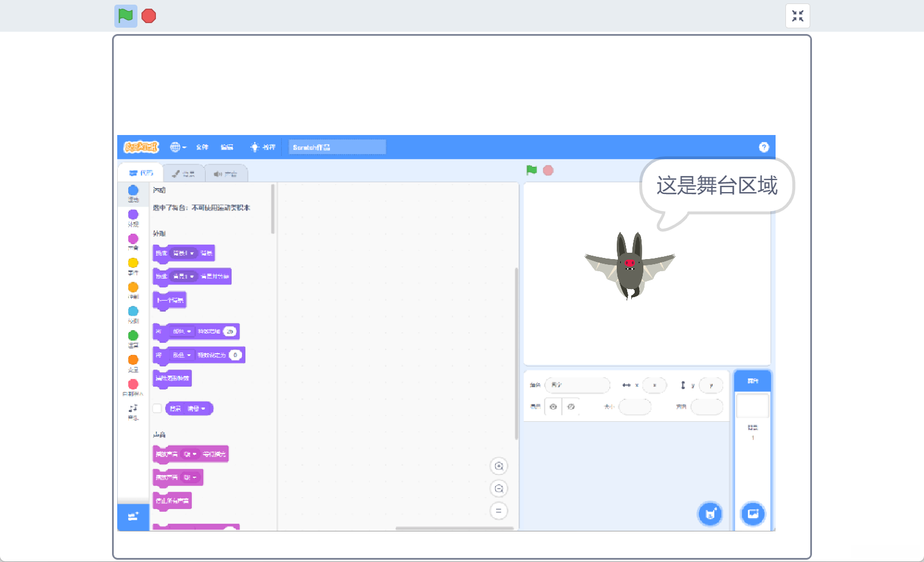Image resolution: width=924 pixels, height=562 pixels.
Task: Click the Scratch logo in the editor
Action: pos(141,147)
